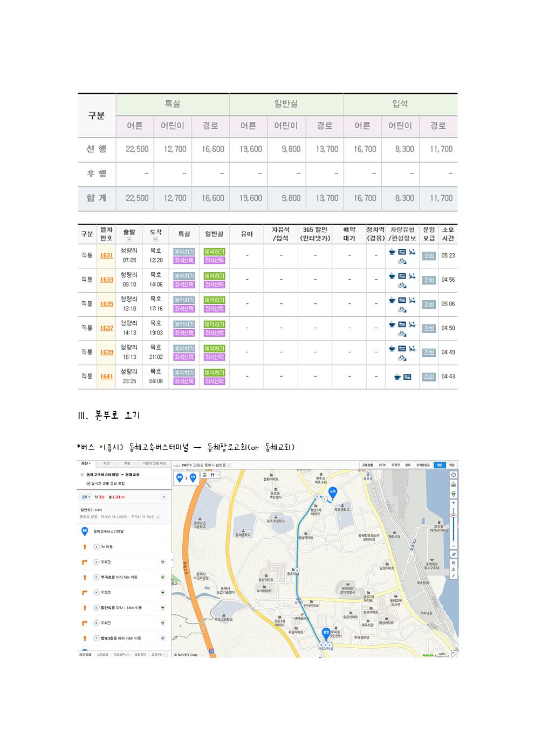Uncheck the 실시간 교통 정보 포함 checkbox
The width and height of the screenshot is (535, 756).
click(88, 483)
